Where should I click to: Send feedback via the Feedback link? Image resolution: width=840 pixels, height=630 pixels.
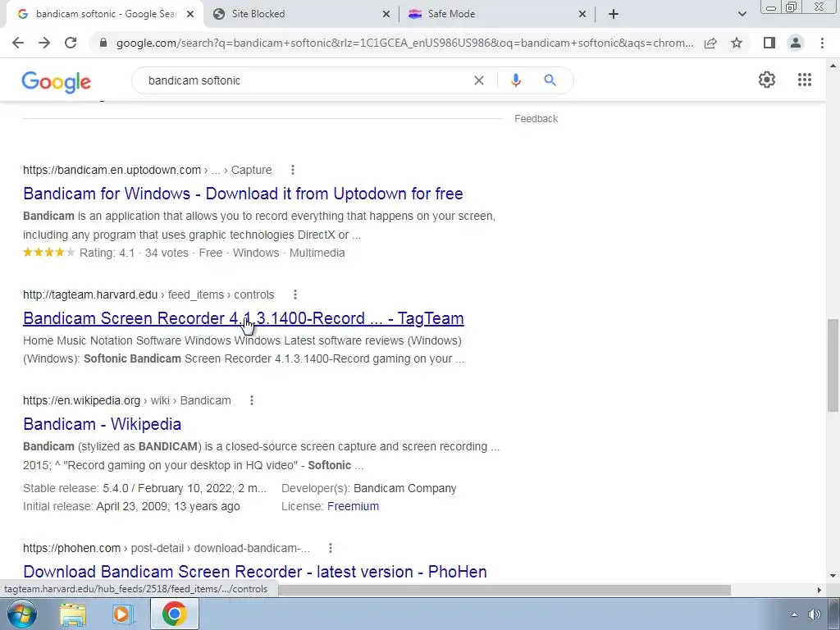pos(536,119)
